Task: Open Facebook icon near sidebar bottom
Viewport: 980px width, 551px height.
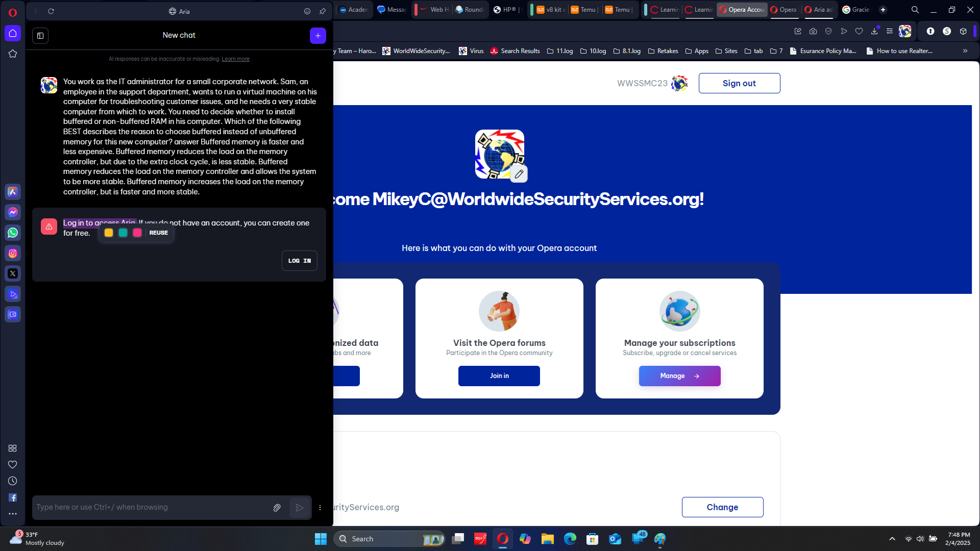Action: [x=13, y=497]
